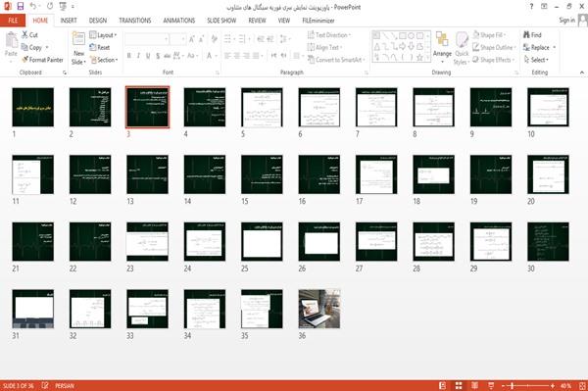588x391 pixels.
Task: Switch to Slide Sorter view in status bar
Action: pyautogui.click(x=459, y=386)
